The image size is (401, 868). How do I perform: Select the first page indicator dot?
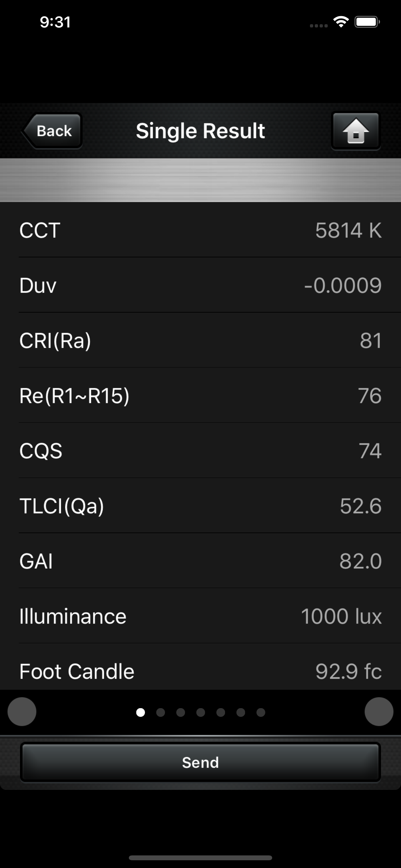[140, 712]
